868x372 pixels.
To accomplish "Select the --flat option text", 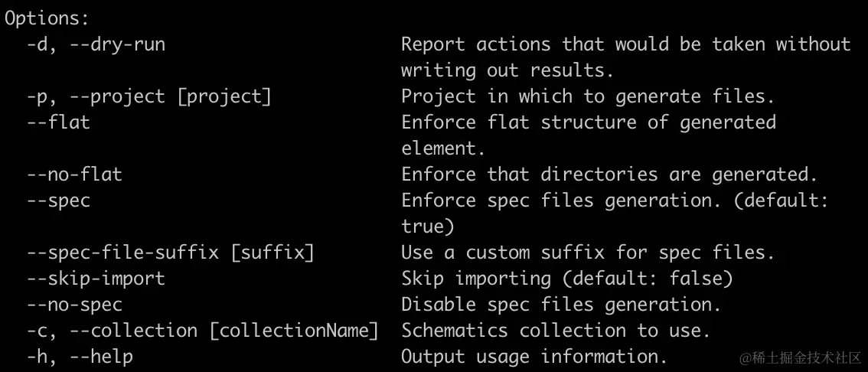I will tap(59, 122).
